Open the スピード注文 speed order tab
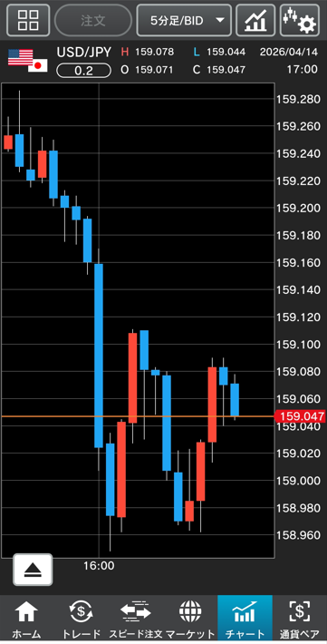 (x=135, y=618)
